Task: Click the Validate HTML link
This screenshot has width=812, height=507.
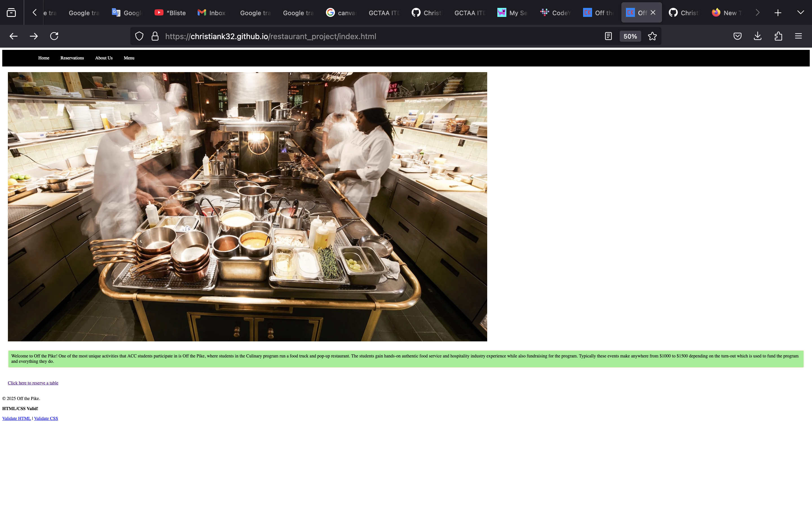Action: tap(16, 418)
